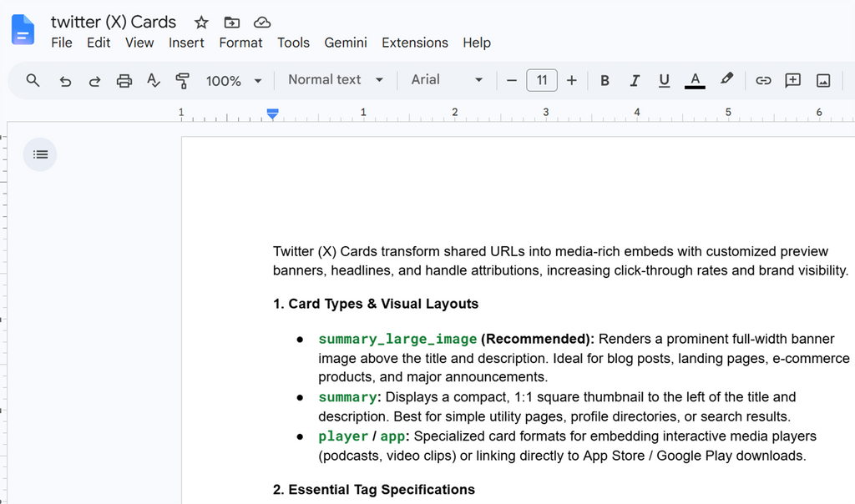This screenshot has height=504, width=855.
Task: Insert an image
Action: [x=823, y=81]
